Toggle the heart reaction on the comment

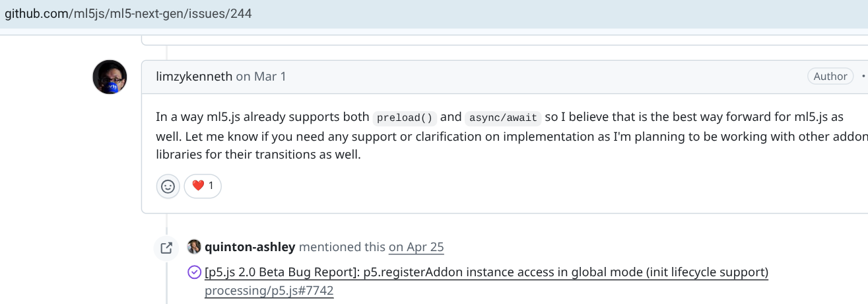coord(203,186)
